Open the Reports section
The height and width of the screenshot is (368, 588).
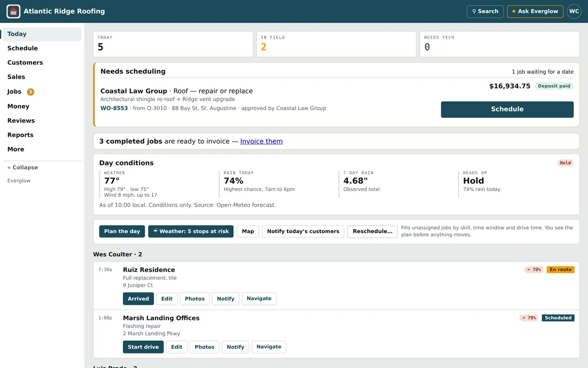click(42, 135)
